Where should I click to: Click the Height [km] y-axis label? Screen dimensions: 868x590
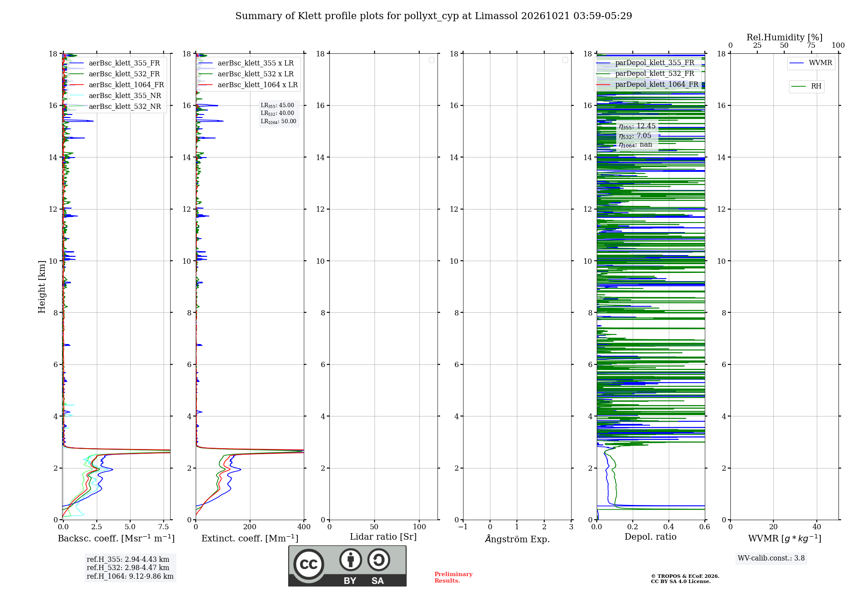pyautogui.click(x=42, y=287)
